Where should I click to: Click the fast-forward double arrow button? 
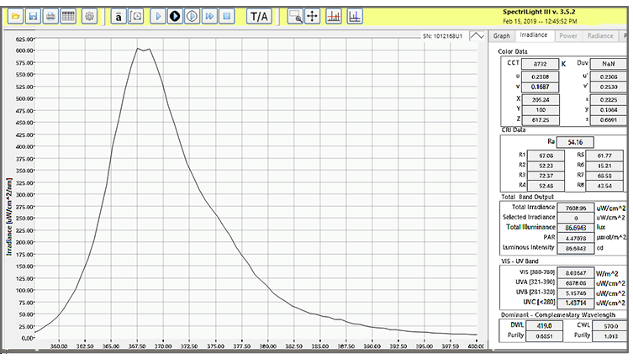tap(209, 16)
